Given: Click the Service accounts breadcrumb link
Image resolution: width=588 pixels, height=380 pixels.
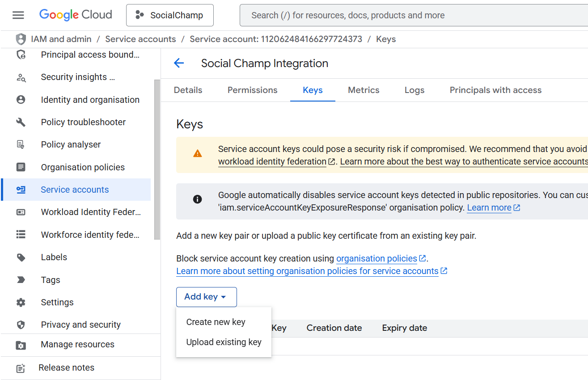Looking at the screenshot, I should point(140,39).
